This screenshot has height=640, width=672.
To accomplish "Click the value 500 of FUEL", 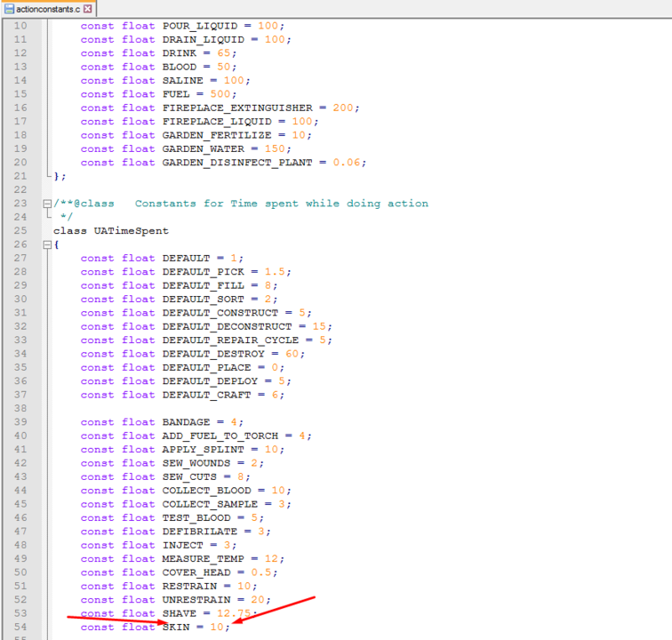I will coord(220,94).
